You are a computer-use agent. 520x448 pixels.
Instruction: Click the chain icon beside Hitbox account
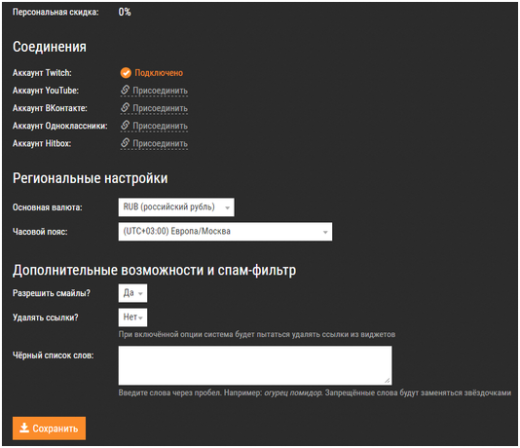coord(125,143)
